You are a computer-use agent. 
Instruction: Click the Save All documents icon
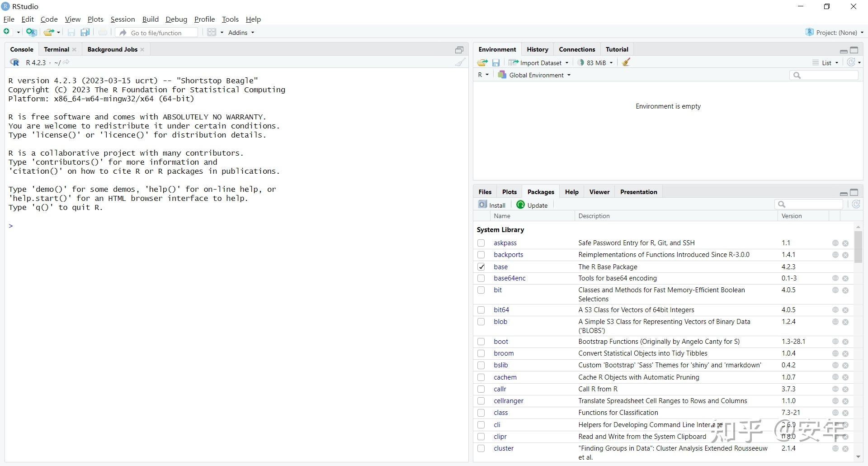coord(85,32)
